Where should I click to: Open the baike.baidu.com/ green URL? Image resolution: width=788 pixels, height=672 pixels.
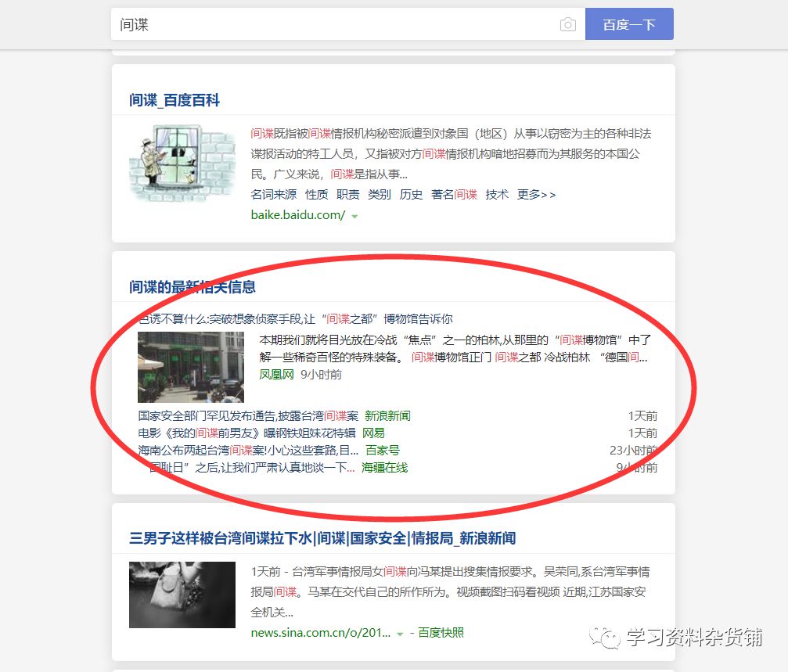click(298, 215)
